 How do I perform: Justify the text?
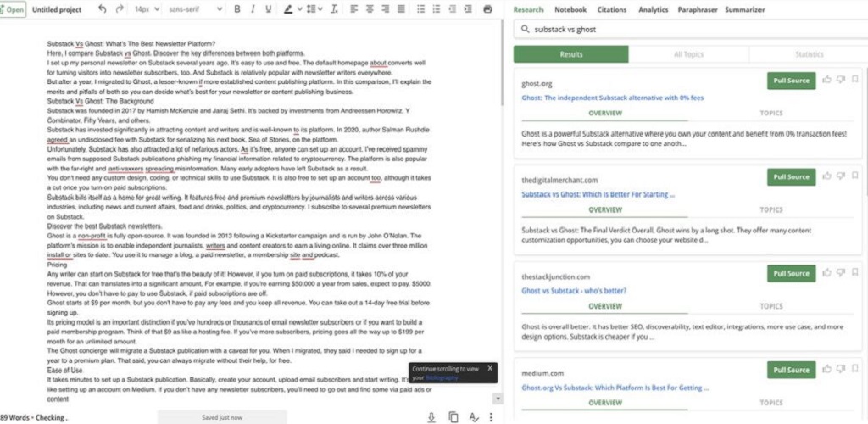401,9
